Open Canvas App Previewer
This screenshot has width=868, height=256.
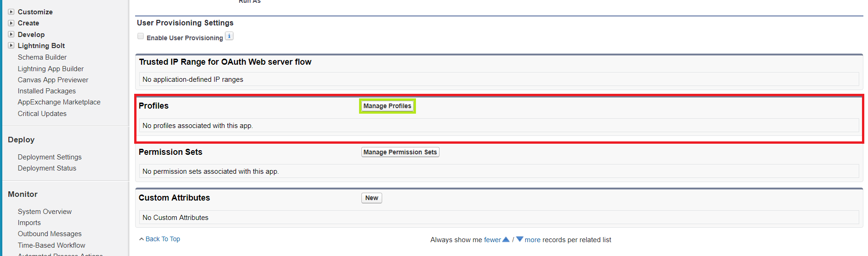(53, 80)
